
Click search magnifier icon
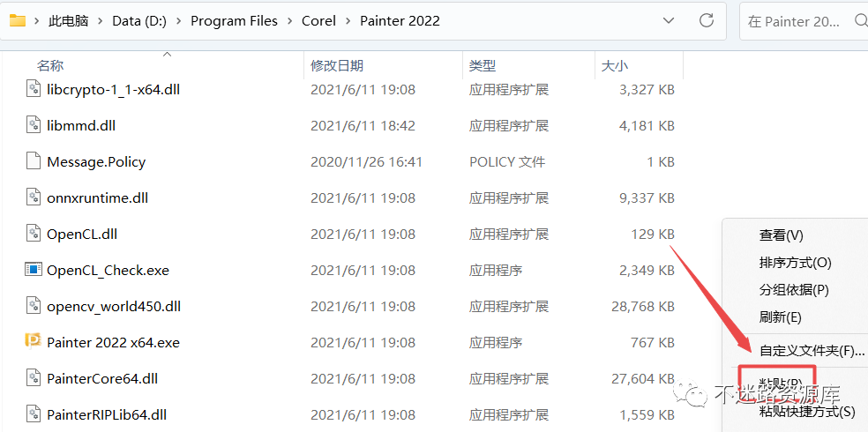tap(861, 21)
